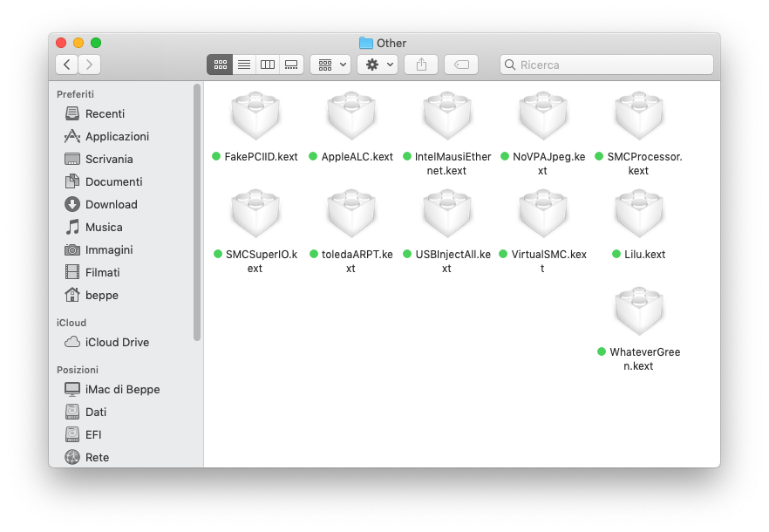
Task: Click the NoVPAJpeg.kext file name label
Action: pos(548,163)
